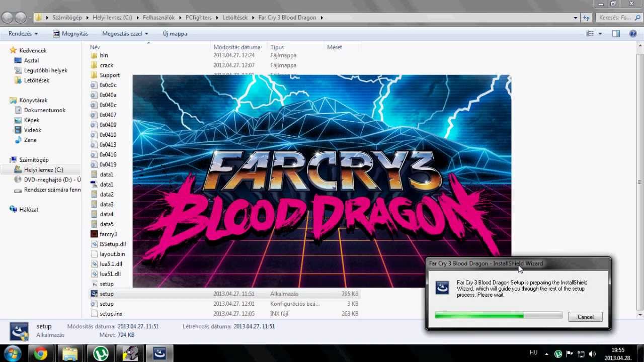The image size is (644, 362).
Task: Select Kedvencek header in the navigation pane
Action: click(33, 51)
